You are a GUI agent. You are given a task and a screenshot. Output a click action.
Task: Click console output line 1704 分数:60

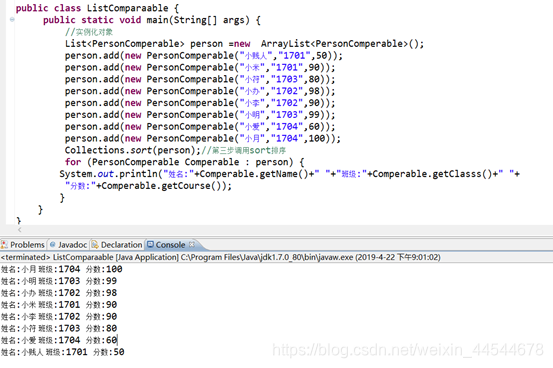[x=59, y=340]
